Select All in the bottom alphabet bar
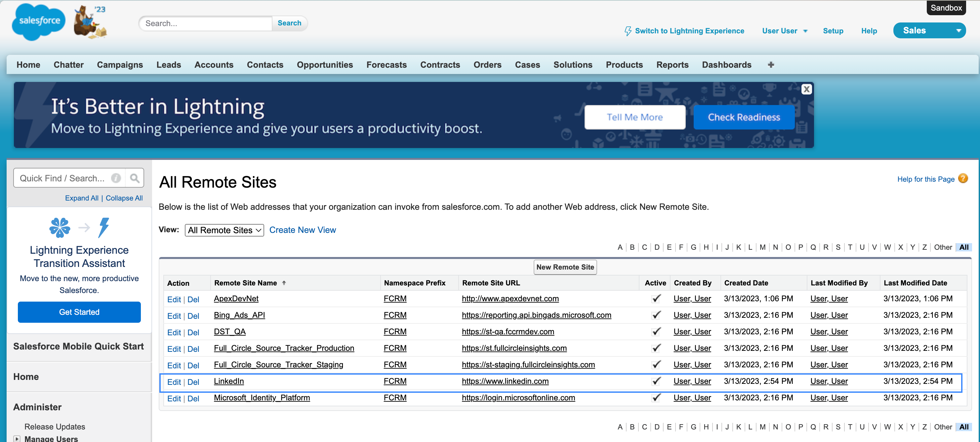 (964, 427)
